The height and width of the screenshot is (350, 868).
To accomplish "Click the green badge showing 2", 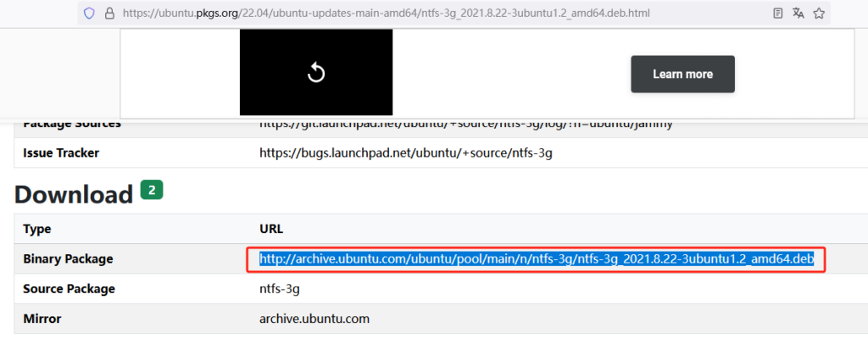I will coord(152,190).
